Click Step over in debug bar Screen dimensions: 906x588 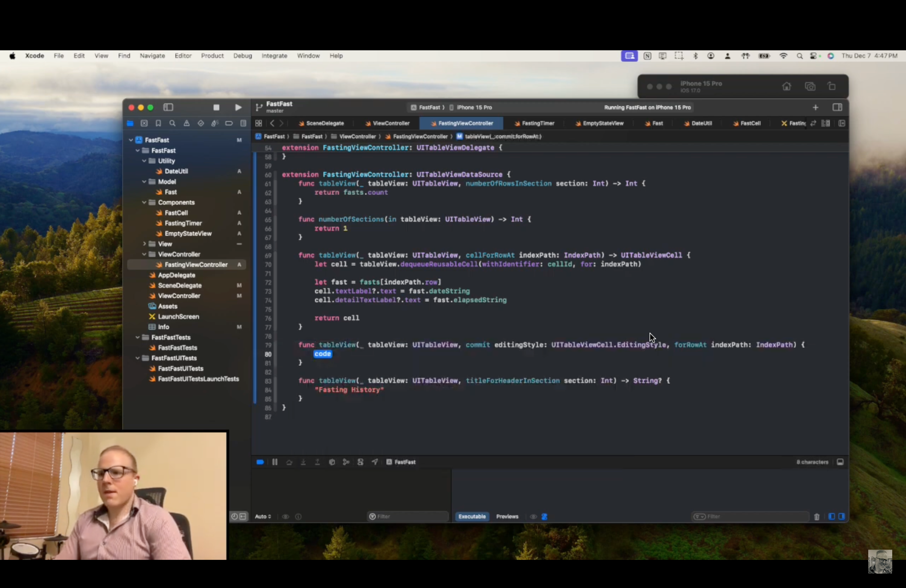[289, 462]
